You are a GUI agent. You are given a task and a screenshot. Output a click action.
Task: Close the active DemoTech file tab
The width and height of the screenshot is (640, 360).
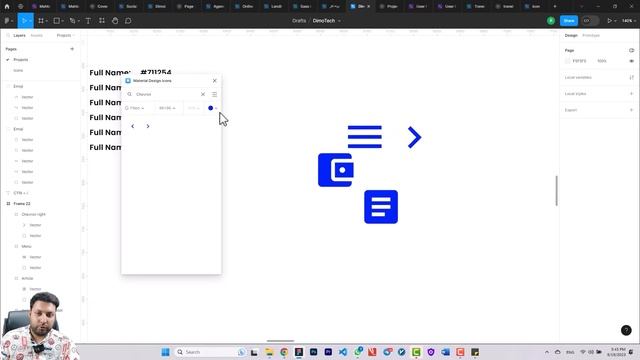pyautogui.click(x=369, y=7)
